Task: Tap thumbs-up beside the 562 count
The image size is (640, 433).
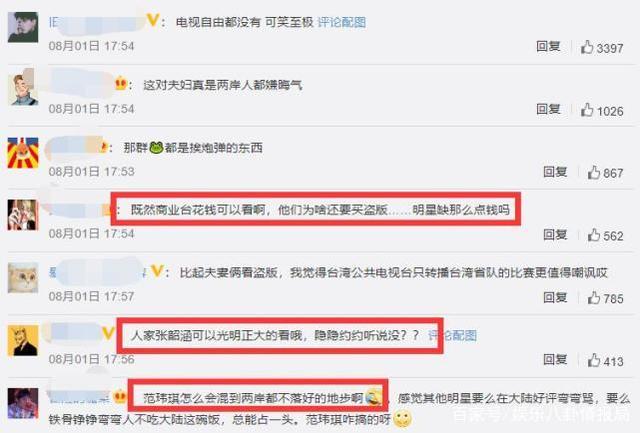Action: tap(593, 235)
